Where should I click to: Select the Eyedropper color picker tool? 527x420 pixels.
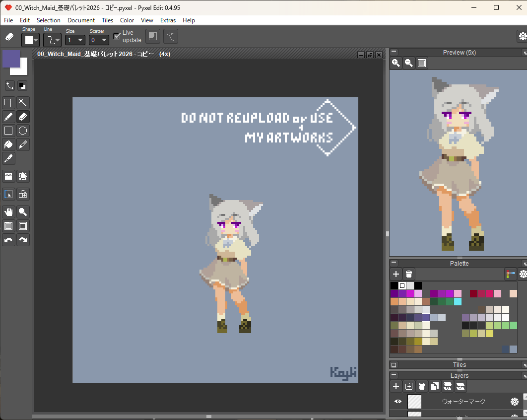pyautogui.click(x=8, y=158)
